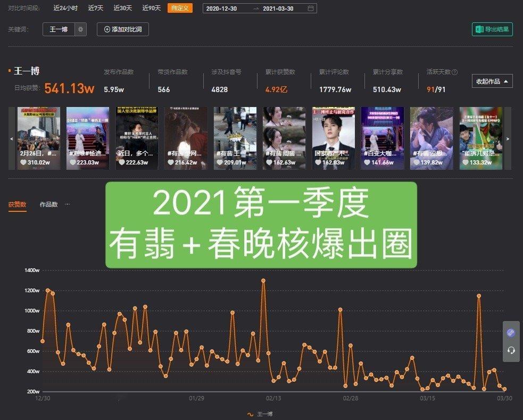
Task: Select the 近90天 time range
Action: pos(152,8)
